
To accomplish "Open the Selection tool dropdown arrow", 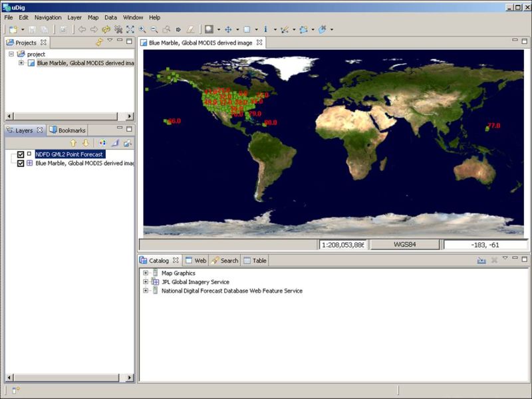I will (256, 29).
